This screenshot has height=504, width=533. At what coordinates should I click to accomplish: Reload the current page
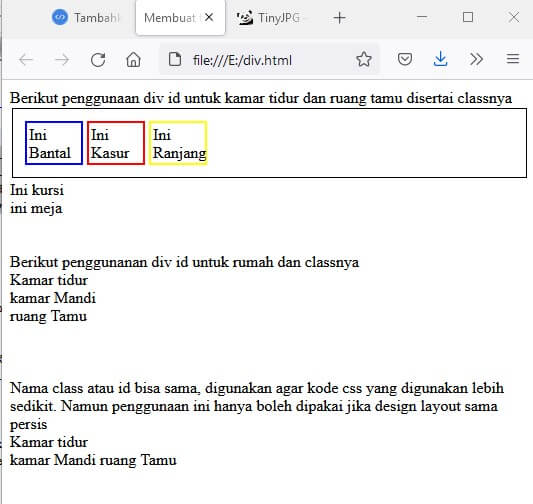[x=98, y=60]
